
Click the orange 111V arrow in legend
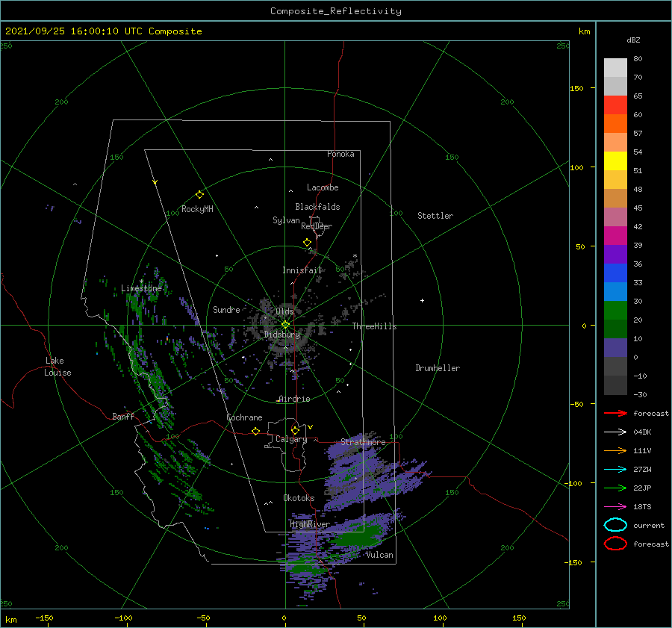click(615, 450)
